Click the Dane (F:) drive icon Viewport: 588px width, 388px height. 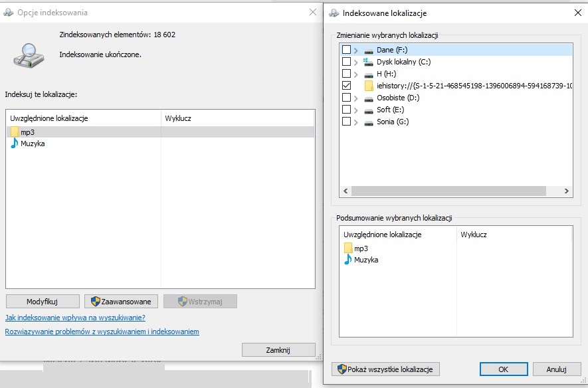point(369,50)
